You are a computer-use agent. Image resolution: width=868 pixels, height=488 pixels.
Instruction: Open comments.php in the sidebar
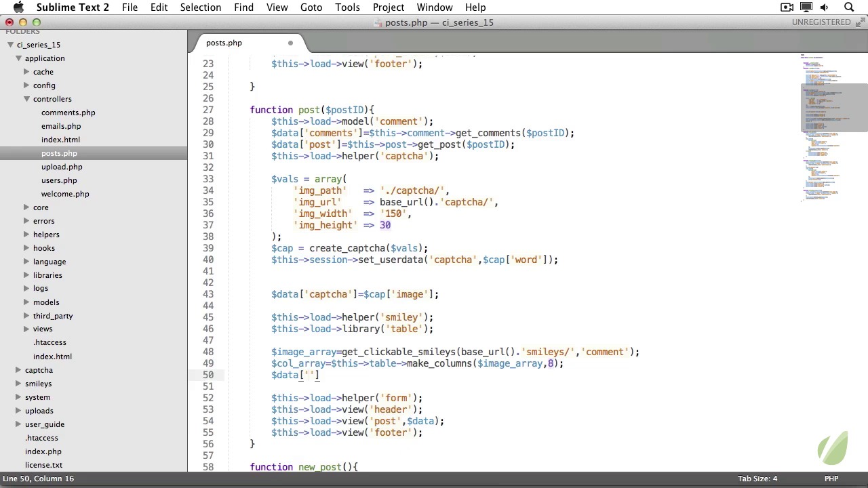[x=68, y=113]
